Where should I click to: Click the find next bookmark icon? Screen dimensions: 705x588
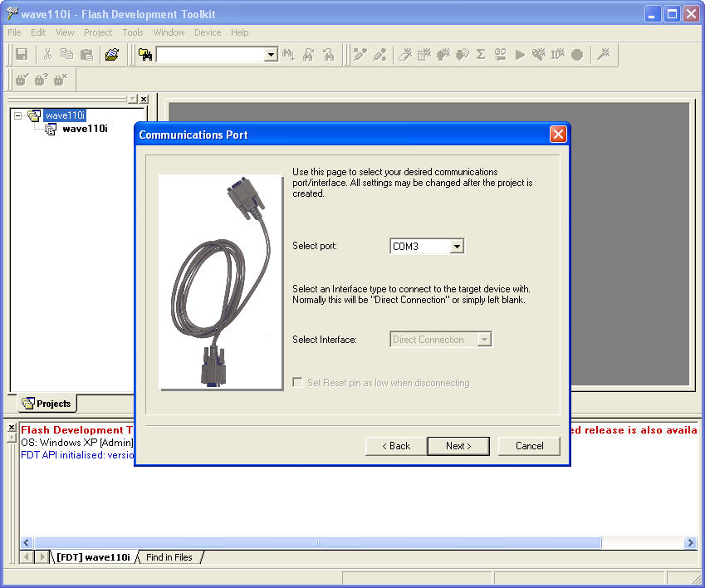pos(329,54)
